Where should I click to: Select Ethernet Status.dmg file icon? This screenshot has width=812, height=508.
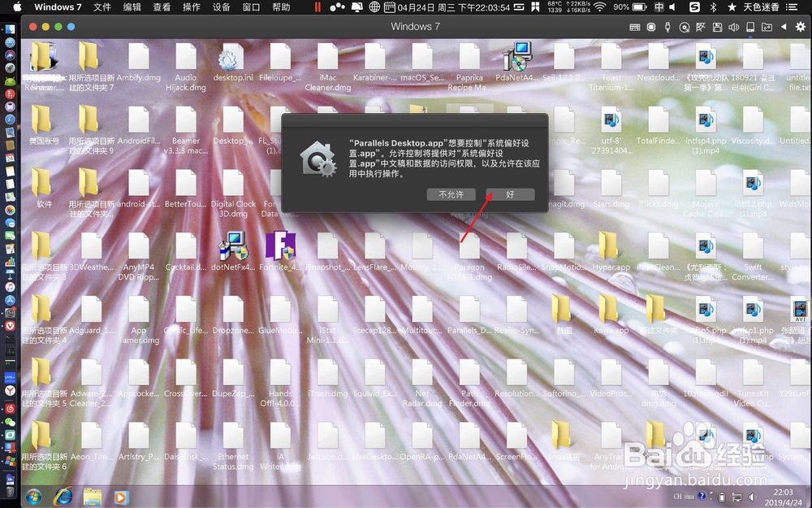233,446
